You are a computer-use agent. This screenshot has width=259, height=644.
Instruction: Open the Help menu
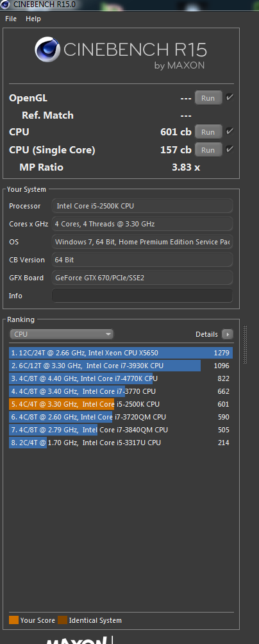point(33,19)
